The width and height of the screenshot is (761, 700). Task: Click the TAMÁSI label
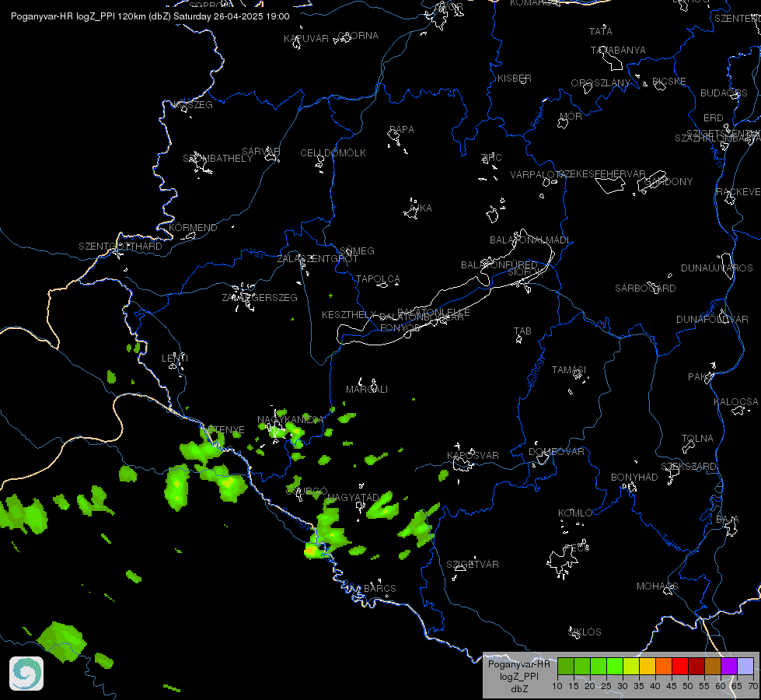569,370
